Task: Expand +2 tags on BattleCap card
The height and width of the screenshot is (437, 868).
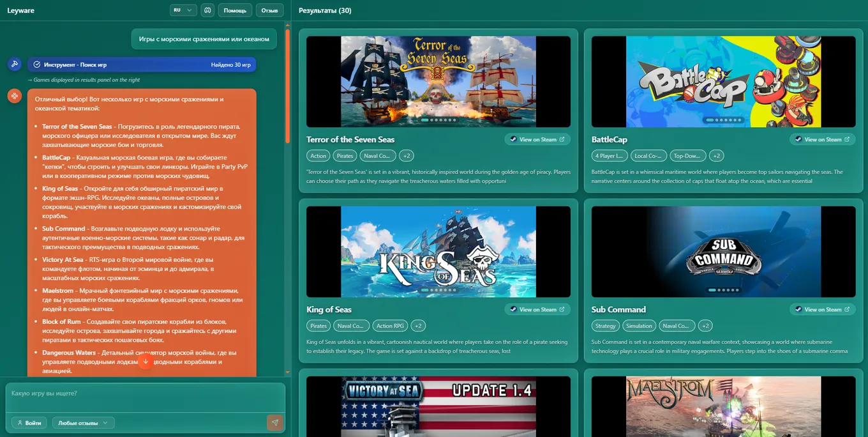Action: tap(716, 156)
